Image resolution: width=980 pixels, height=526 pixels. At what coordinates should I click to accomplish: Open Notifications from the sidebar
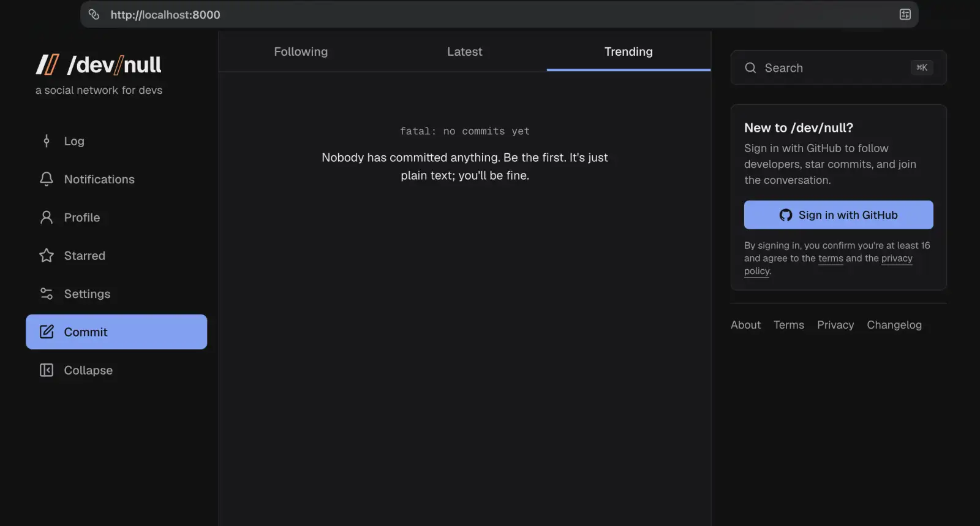pyautogui.click(x=116, y=179)
